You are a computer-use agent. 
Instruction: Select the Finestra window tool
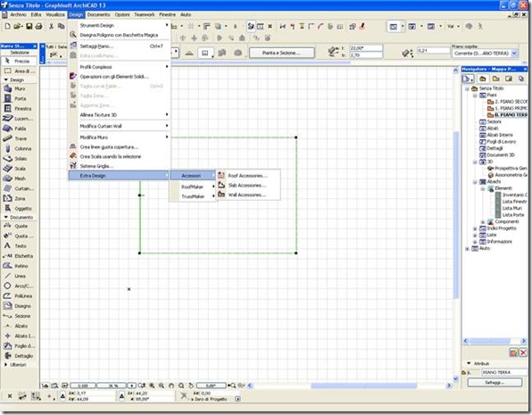tap(19, 109)
